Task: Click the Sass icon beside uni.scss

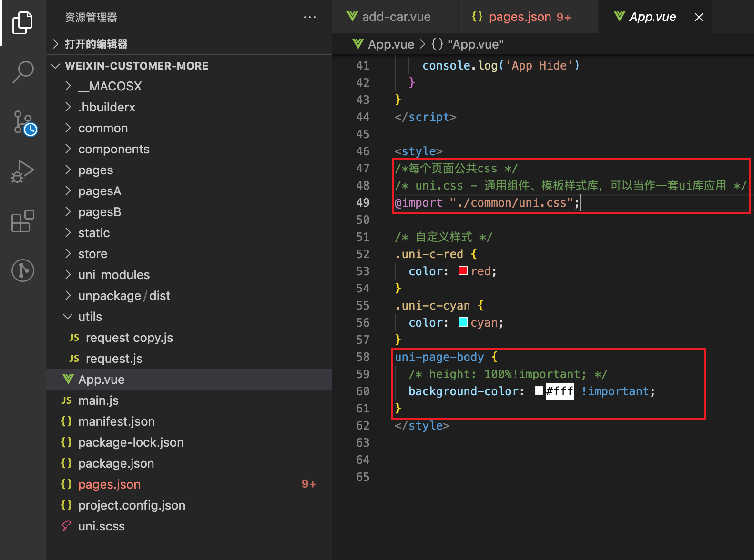Action: tap(67, 526)
